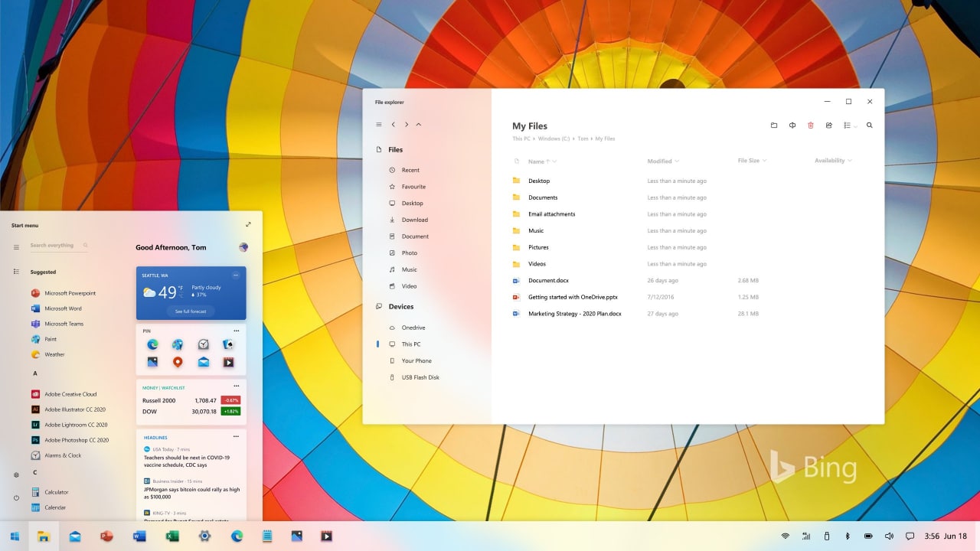The width and height of the screenshot is (980, 551).
Task: Click 'See full forecast' on weather card
Action: tap(191, 311)
